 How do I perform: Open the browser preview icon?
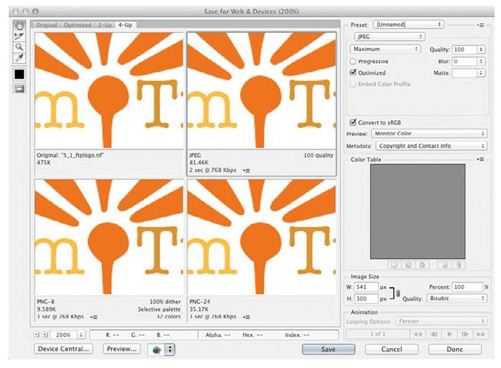tap(156, 350)
